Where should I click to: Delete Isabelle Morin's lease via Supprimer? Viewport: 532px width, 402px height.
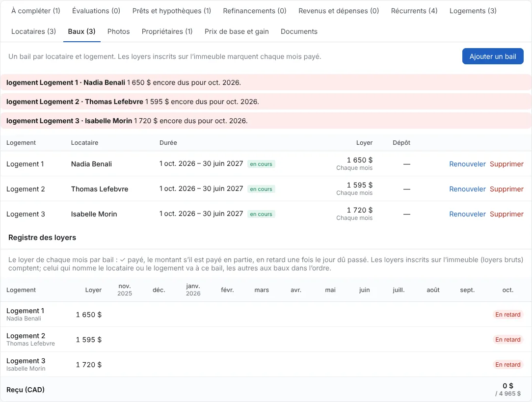tap(506, 214)
